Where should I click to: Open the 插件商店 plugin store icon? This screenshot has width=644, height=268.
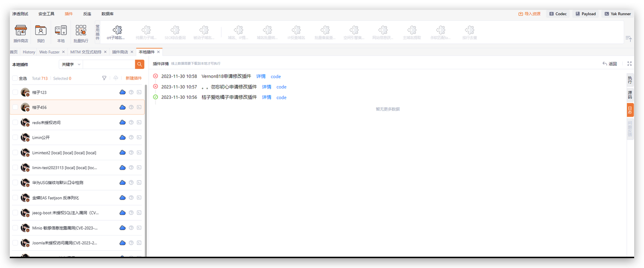(x=20, y=30)
